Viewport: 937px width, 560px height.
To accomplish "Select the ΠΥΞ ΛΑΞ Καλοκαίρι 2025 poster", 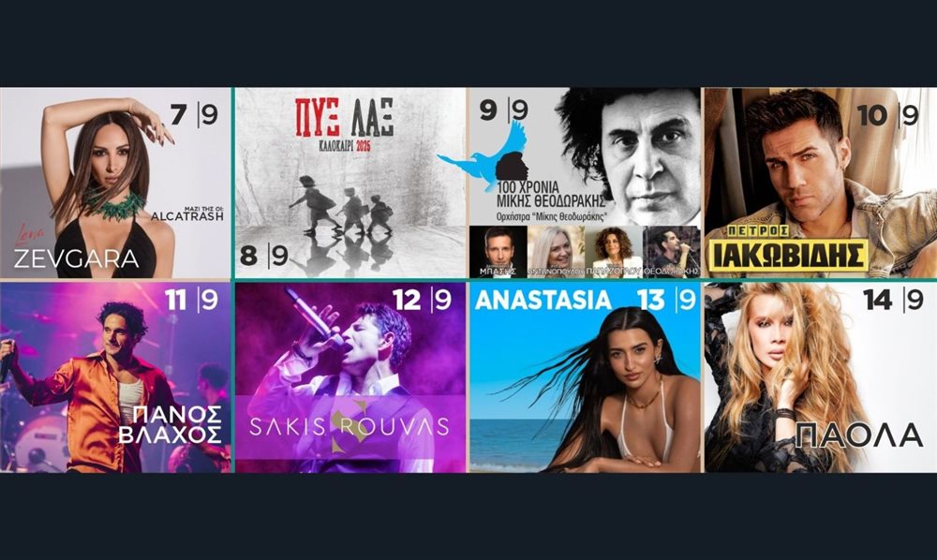I will (x=350, y=183).
